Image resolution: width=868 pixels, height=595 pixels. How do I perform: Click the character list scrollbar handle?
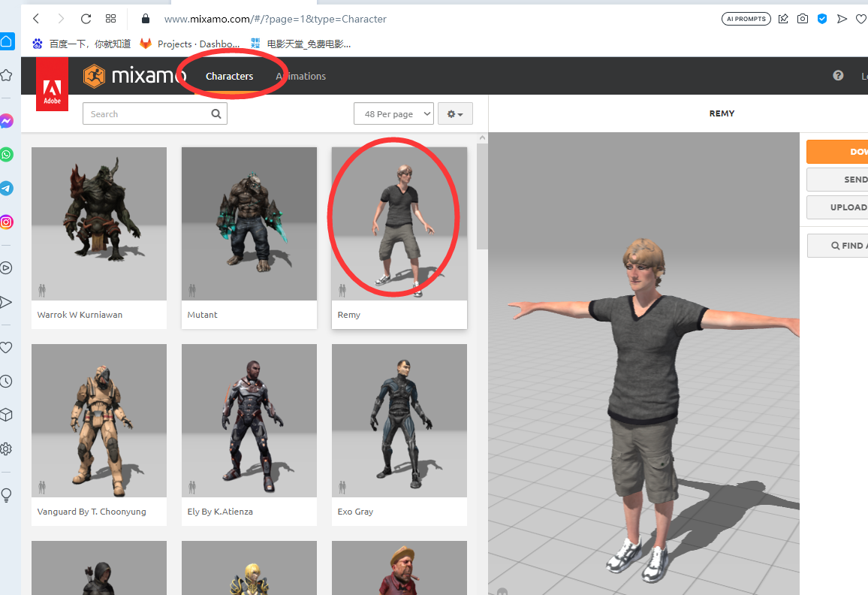pyautogui.click(x=482, y=196)
